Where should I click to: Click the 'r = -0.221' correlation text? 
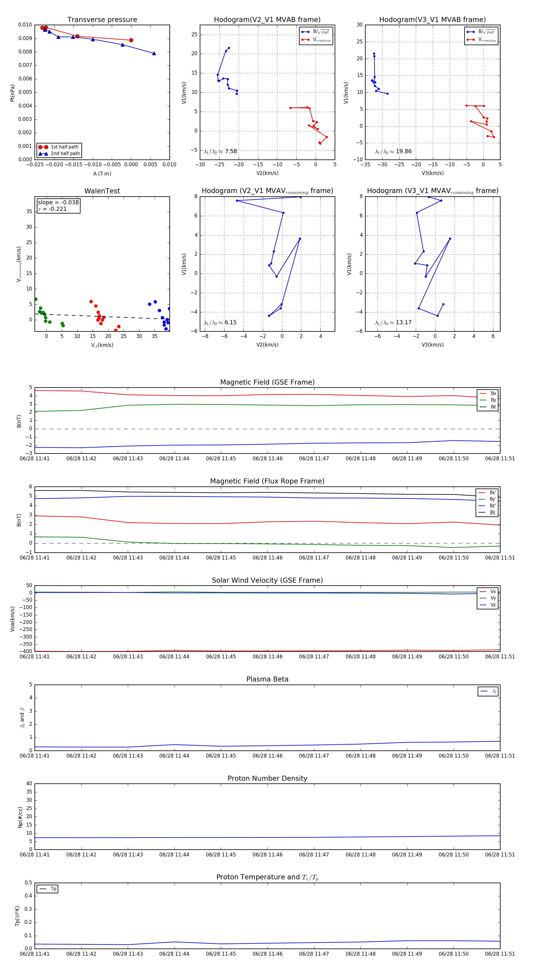53,209
